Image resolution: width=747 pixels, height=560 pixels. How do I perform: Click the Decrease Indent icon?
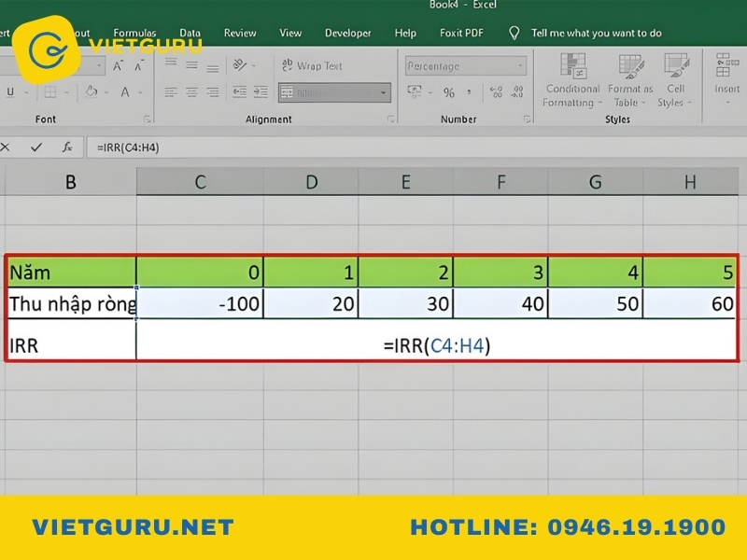(x=239, y=91)
